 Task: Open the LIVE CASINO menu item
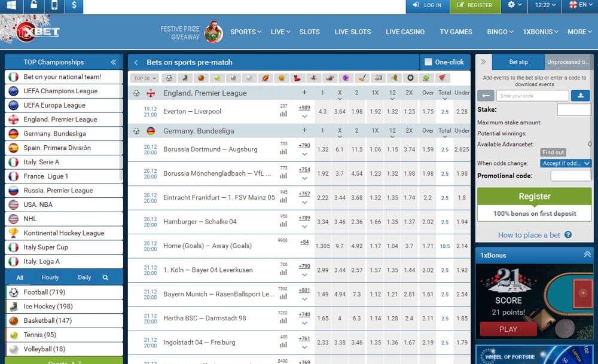(405, 32)
